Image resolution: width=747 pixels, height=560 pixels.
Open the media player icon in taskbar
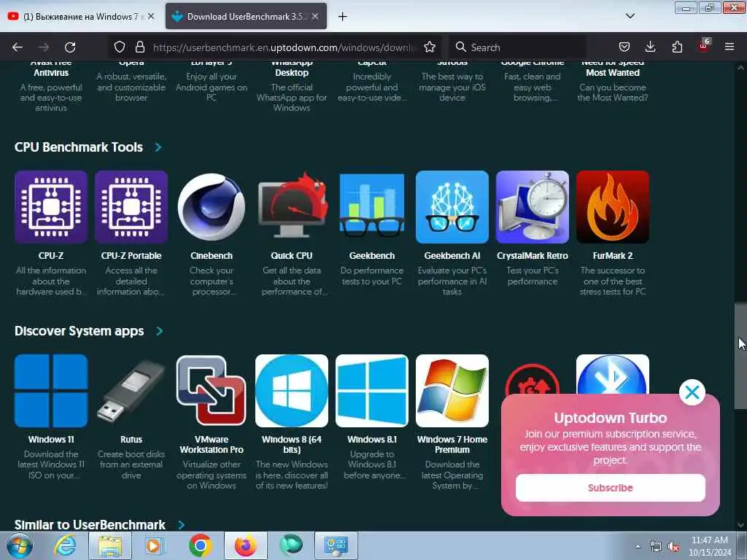153,545
